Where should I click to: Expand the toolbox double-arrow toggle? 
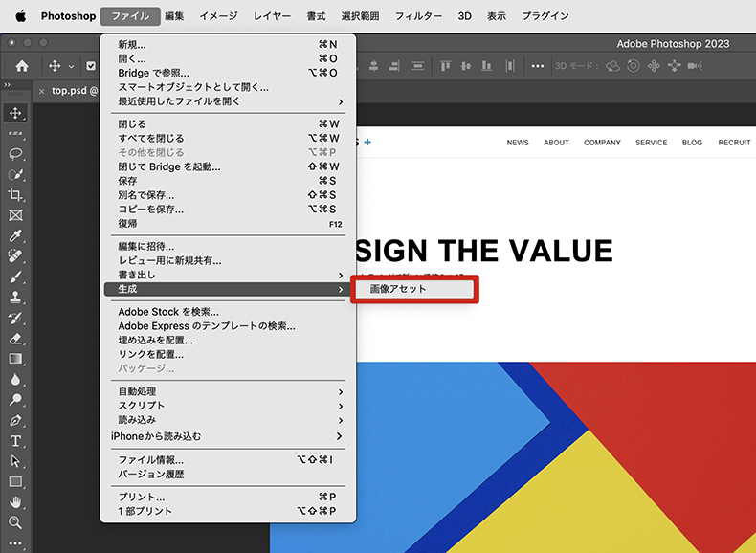tap(8, 85)
